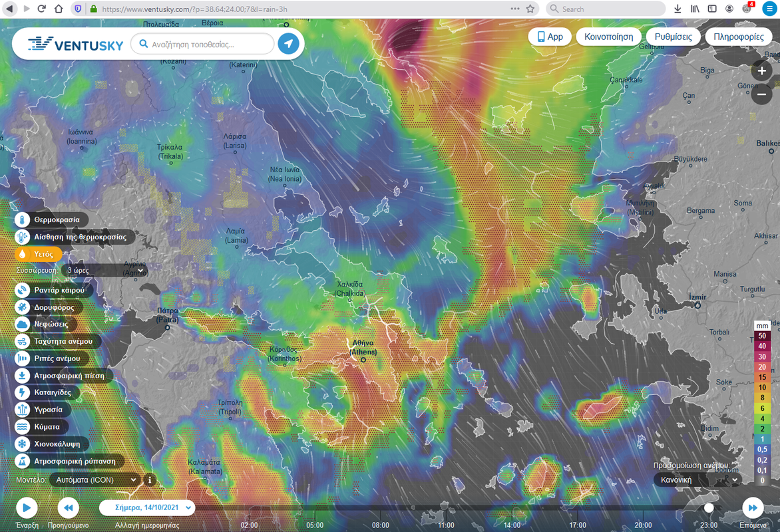Reload the page in browser toolbar

[42, 9]
